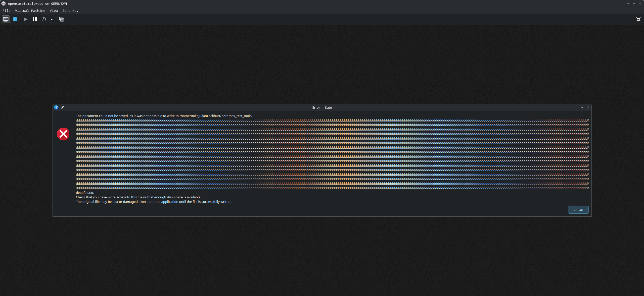The height and width of the screenshot is (296, 644).
Task: Click the deepfile.txt error message text
Action: pyautogui.click(x=85, y=193)
